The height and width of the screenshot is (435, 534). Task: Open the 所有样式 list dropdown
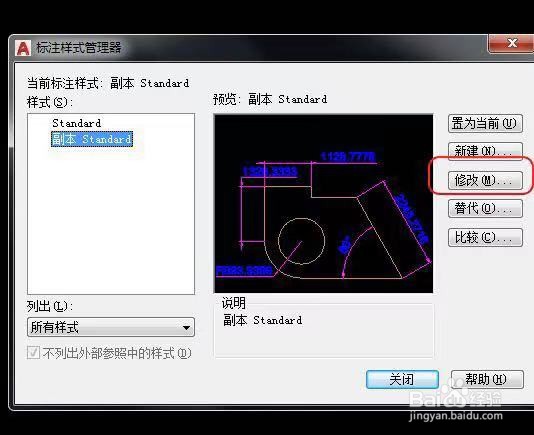111,327
